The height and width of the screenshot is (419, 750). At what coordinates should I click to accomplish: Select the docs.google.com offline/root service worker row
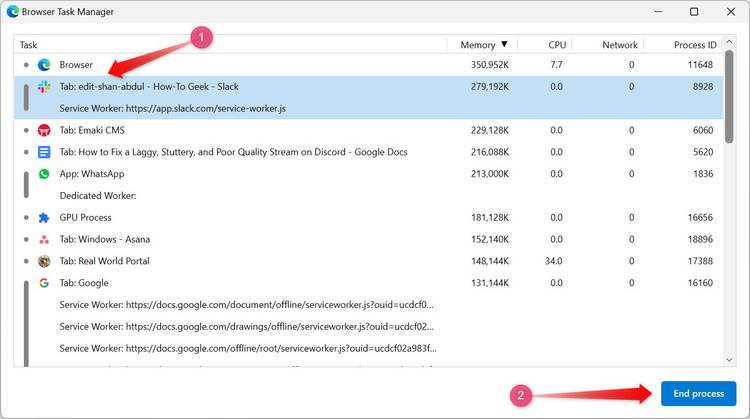pos(368,349)
